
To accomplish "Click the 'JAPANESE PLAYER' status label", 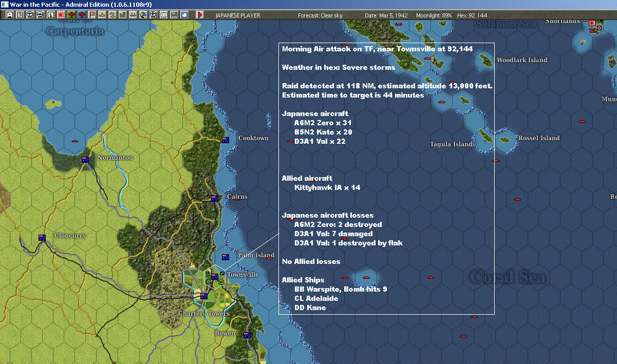I will [x=238, y=15].
